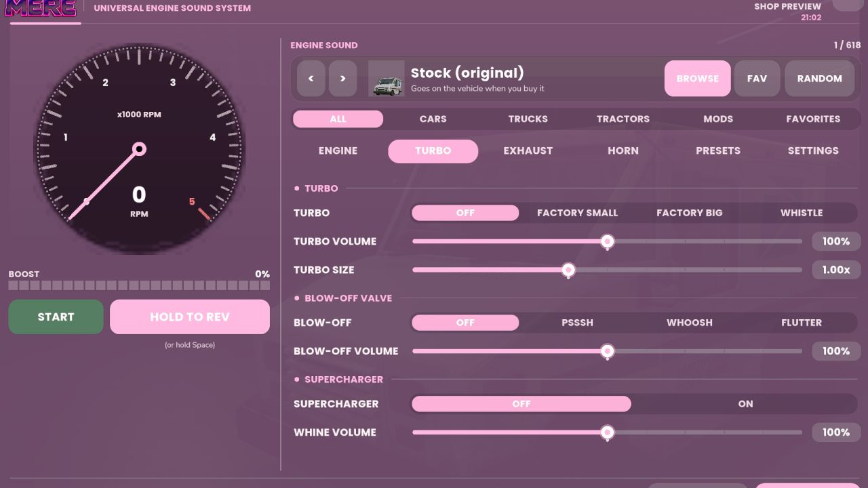Set Turbo to Factory Small
The image size is (868, 488).
577,213
